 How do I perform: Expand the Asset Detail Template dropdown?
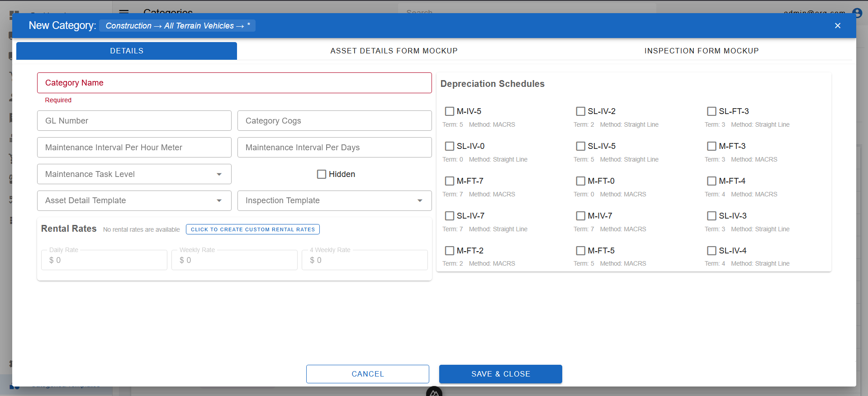(134, 200)
